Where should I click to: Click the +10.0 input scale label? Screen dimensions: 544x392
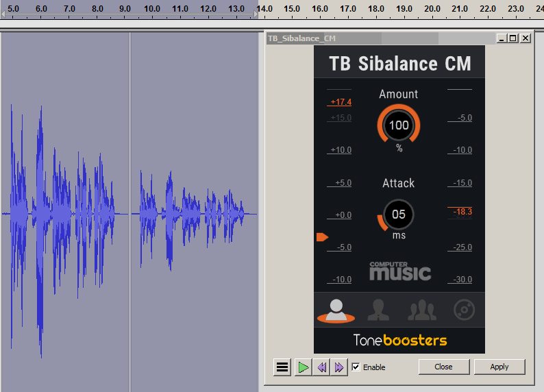pyautogui.click(x=341, y=150)
